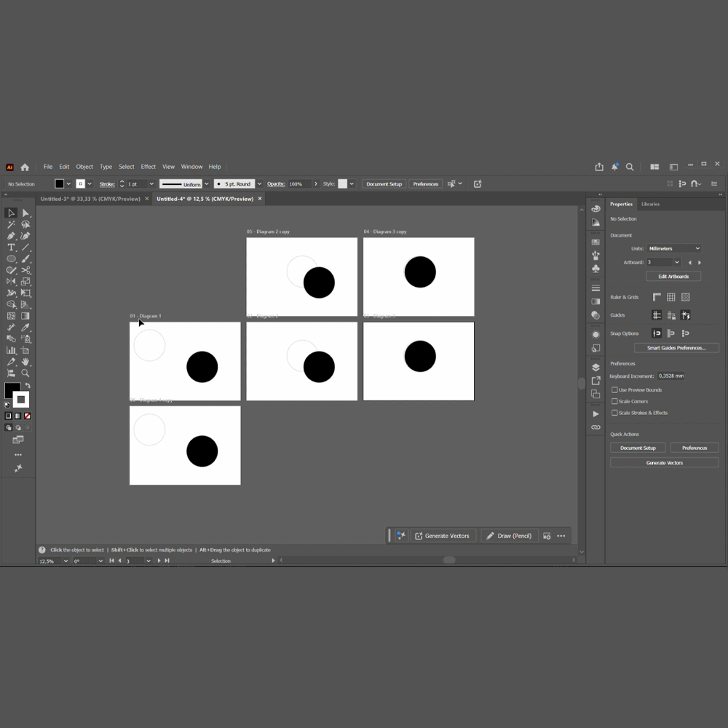Image resolution: width=728 pixels, height=728 pixels.
Task: Click Document Setup in control bar
Action: [x=384, y=184]
